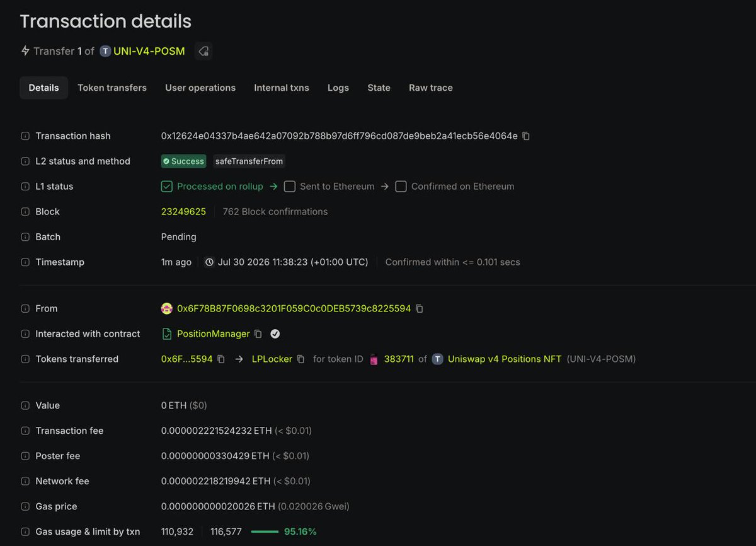The image size is (756, 546).
Task: Show info for Gas price row
Action: tap(25, 507)
